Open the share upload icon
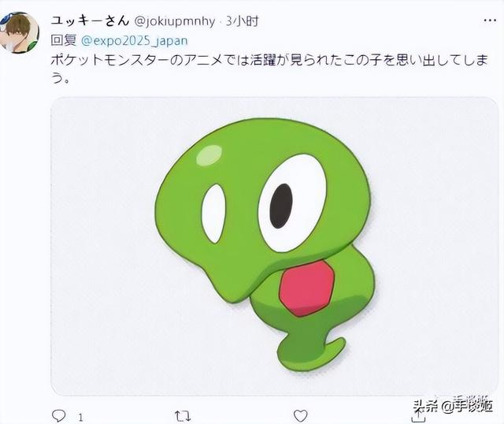The height and width of the screenshot is (424, 504). 419,417
